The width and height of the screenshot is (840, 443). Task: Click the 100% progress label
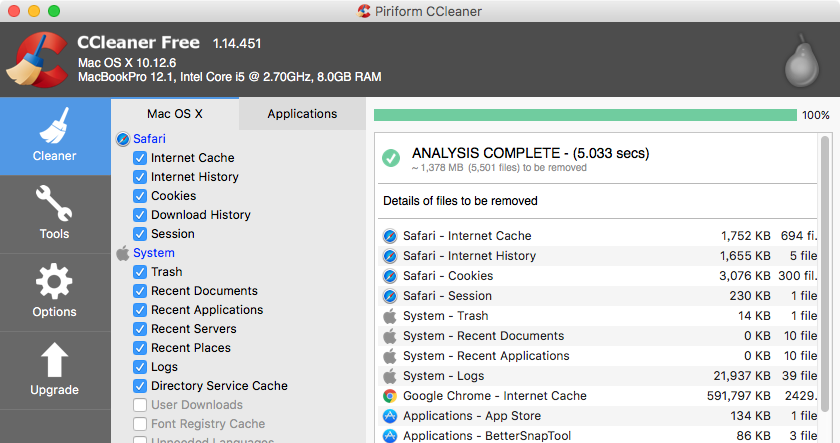816,115
